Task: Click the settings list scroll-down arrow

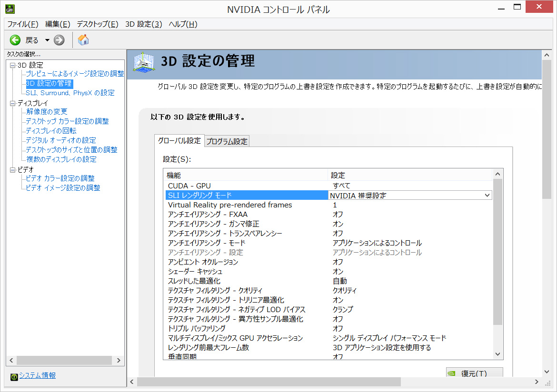Action: click(x=497, y=354)
